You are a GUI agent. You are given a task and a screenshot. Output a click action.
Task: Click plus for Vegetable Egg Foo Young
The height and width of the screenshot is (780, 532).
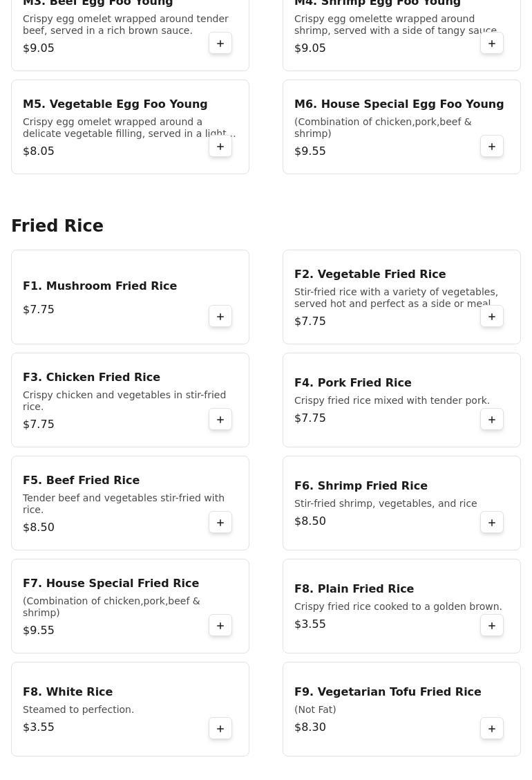220,147
